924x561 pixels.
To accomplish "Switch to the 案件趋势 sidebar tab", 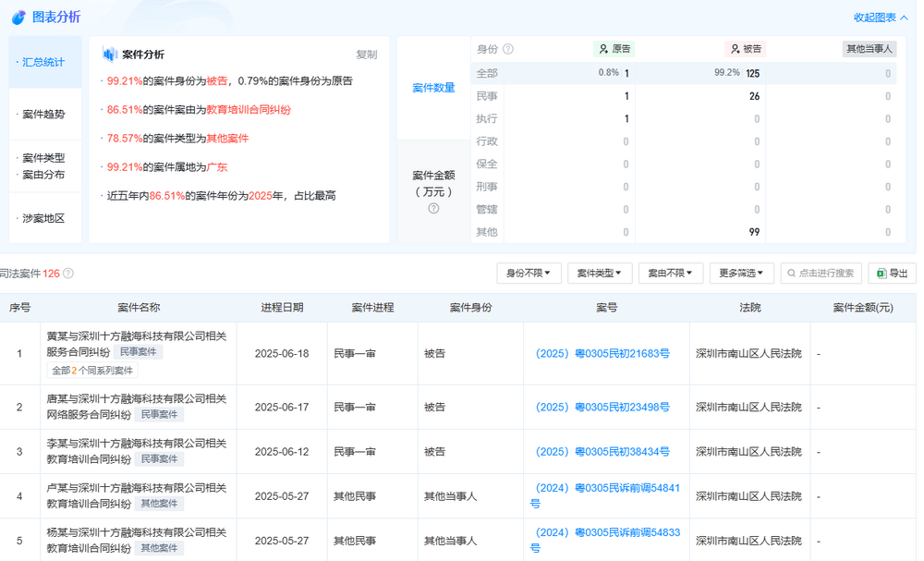I will tap(43, 114).
